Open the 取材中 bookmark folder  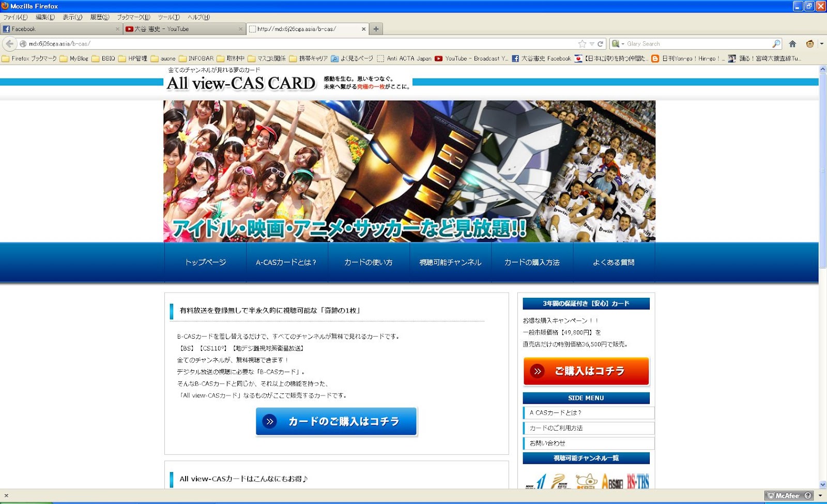tap(231, 58)
